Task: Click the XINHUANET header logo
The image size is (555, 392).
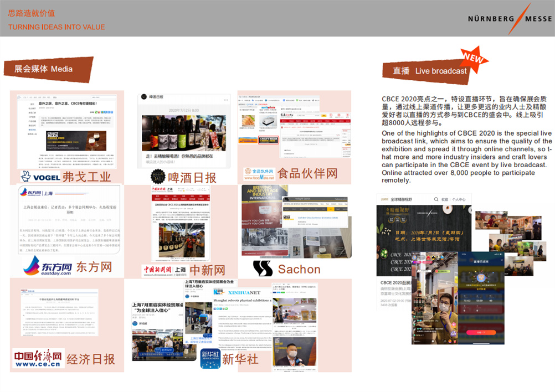Action: pyautogui.click(x=237, y=292)
